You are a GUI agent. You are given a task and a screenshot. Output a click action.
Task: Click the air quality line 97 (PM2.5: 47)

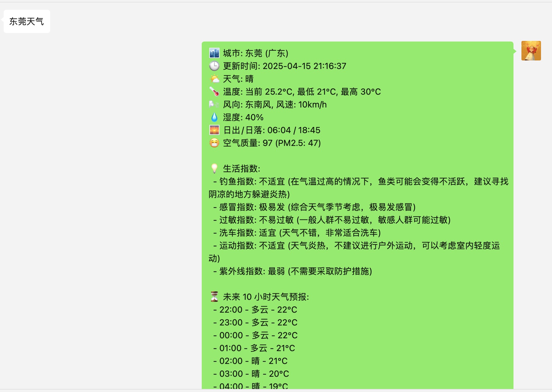click(x=292, y=143)
